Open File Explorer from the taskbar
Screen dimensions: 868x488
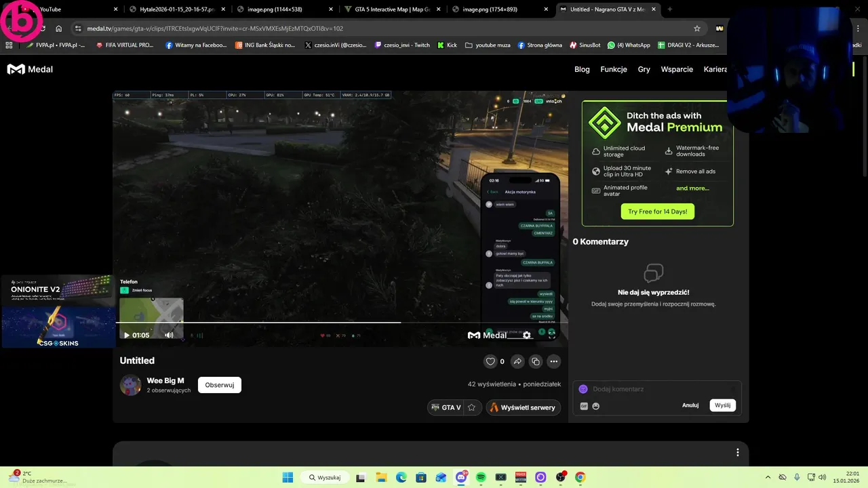(381, 477)
